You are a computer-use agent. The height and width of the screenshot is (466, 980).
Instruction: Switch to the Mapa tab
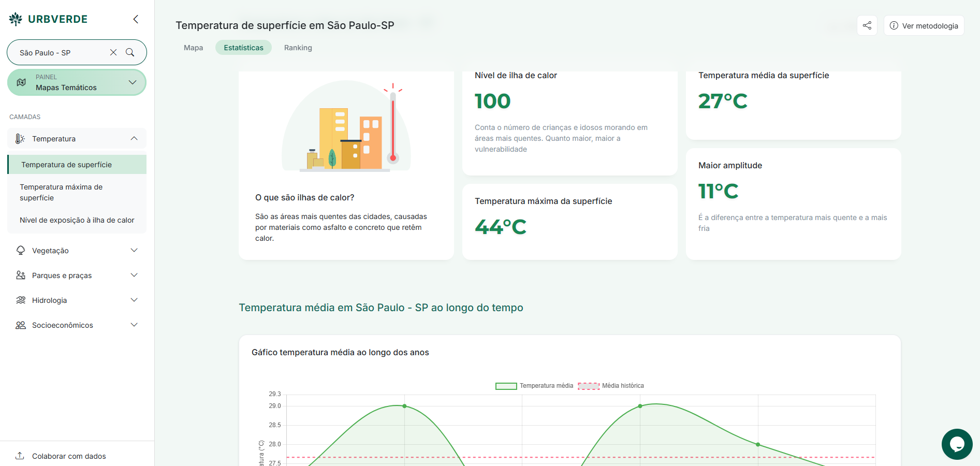click(x=193, y=48)
